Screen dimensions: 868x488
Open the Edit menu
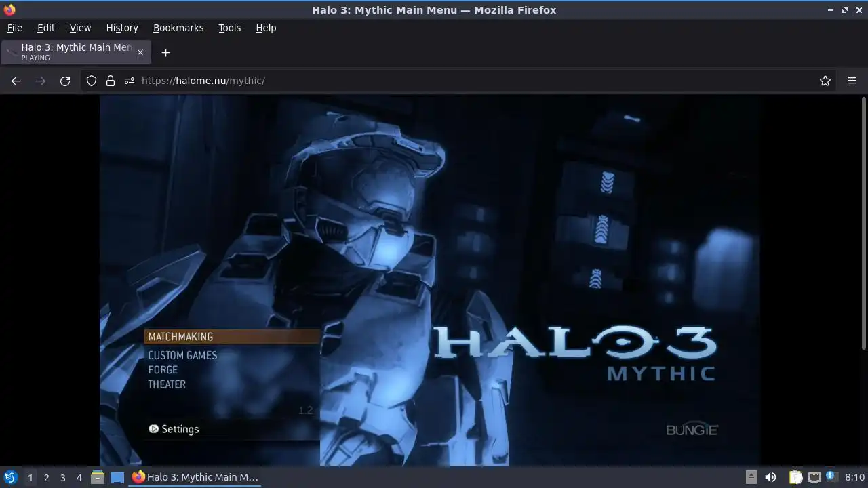(x=46, y=28)
